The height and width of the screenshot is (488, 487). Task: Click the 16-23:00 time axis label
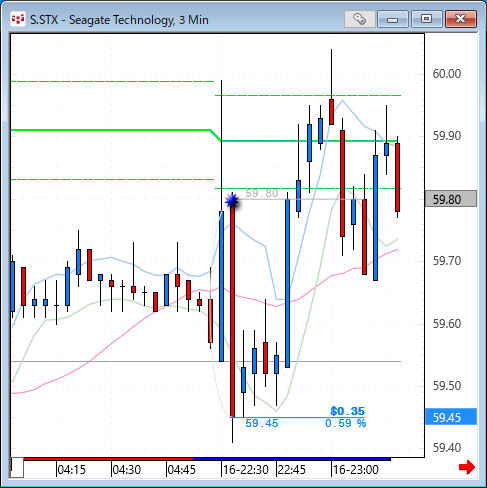[x=356, y=470]
